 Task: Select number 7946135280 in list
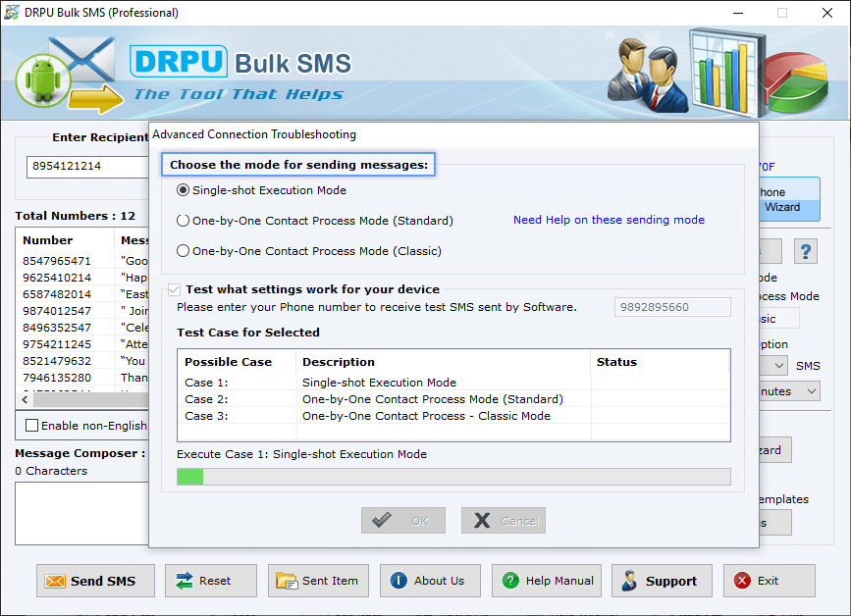point(57,378)
